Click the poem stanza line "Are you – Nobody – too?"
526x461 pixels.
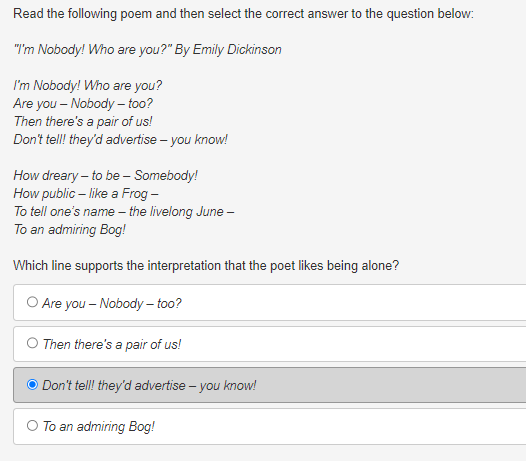point(83,103)
